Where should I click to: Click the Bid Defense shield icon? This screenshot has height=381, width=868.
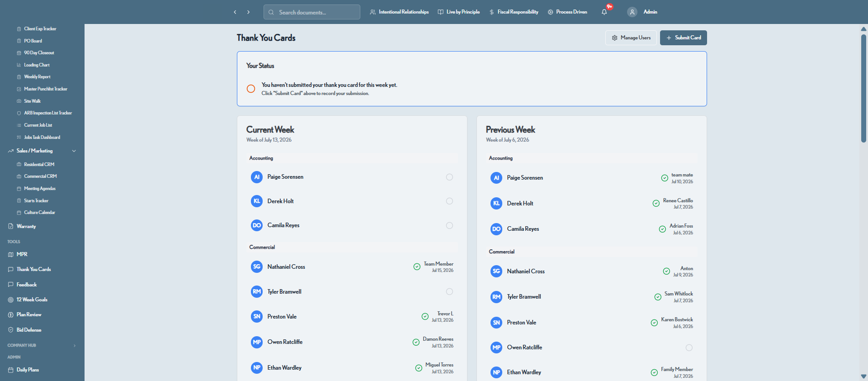pos(11,330)
